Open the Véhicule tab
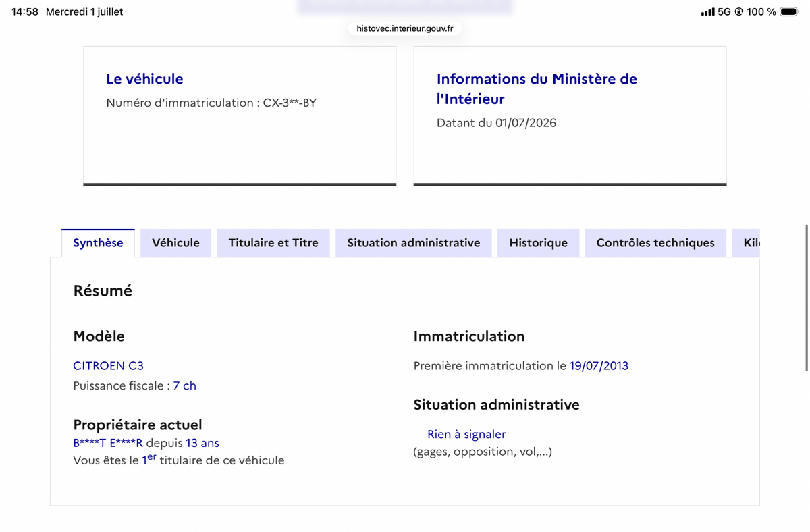The image size is (810, 532). 175,243
